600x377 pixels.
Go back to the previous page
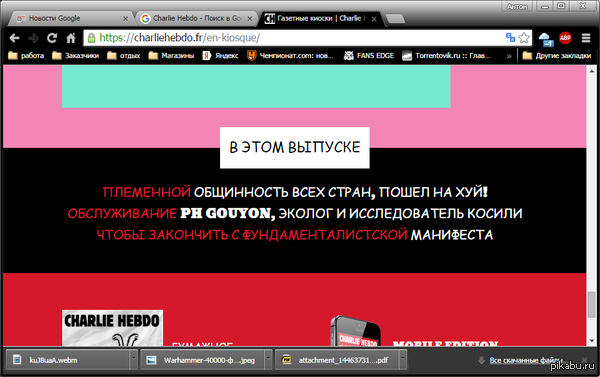pyautogui.click(x=15, y=38)
